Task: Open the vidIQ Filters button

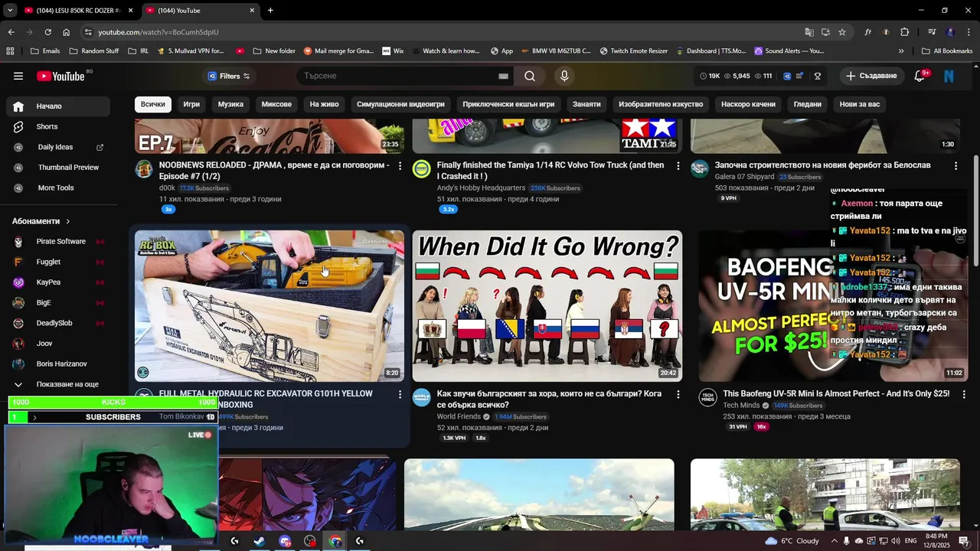Action: click(229, 76)
